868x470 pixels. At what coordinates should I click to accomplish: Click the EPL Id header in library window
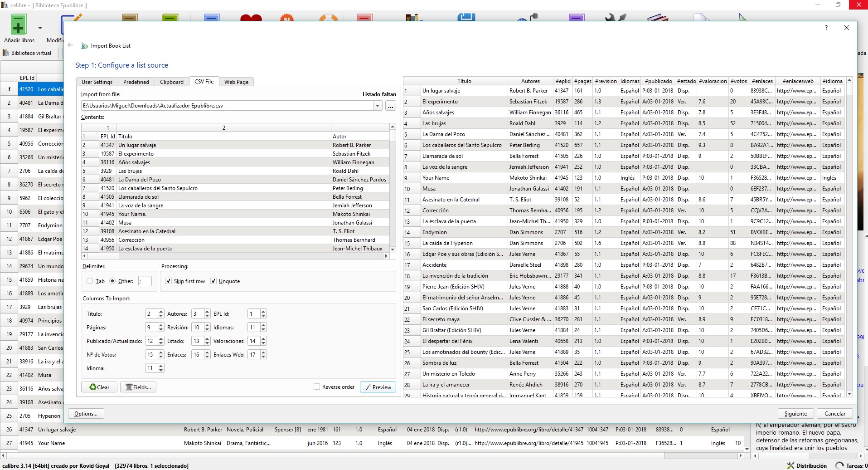tap(27, 78)
